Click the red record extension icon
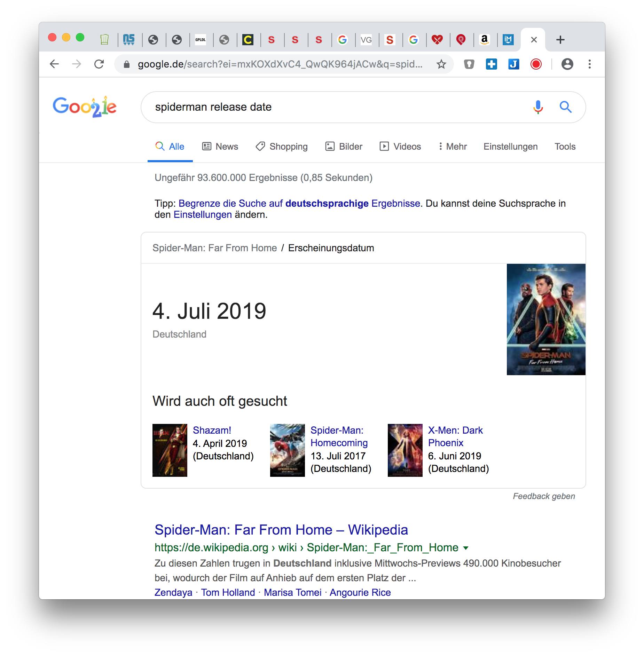This screenshot has height=655, width=644. [x=536, y=64]
